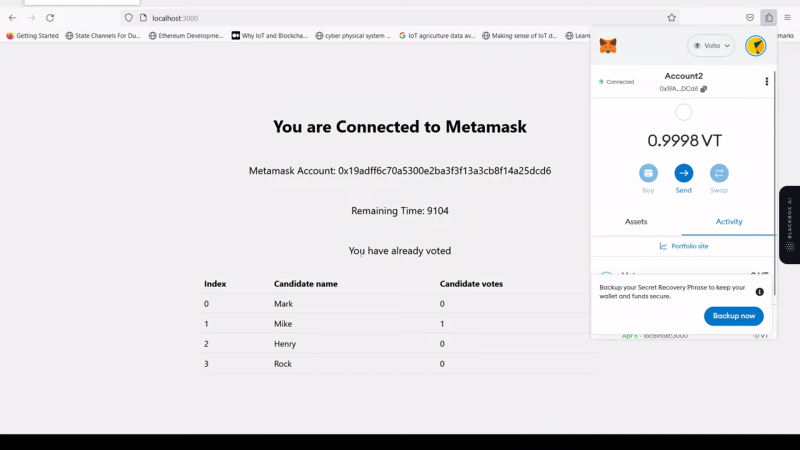The image size is (800, 450).
Task: Open the Pocket save icon
Action: (x=749, y=18)
